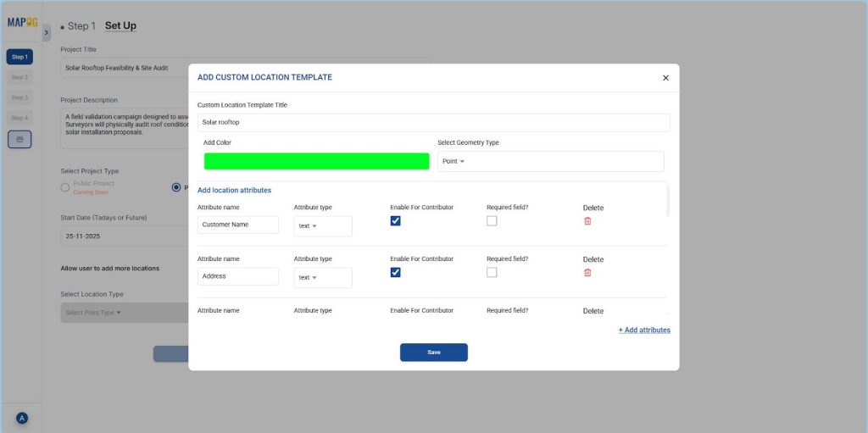Open the user avatar A in the sidebar
This screenshot has width=868, height=433.
coord(21,418)
